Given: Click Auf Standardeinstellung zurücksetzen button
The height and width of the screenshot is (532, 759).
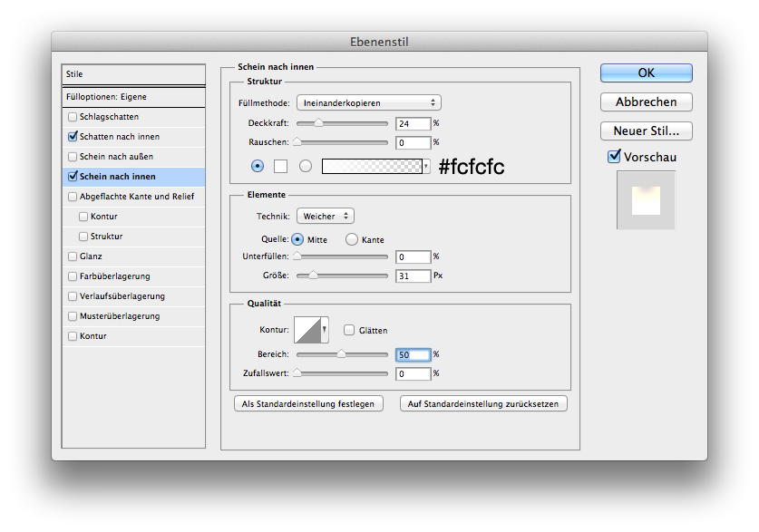Looking at the screenshot, I should click(x=483, y=403).
